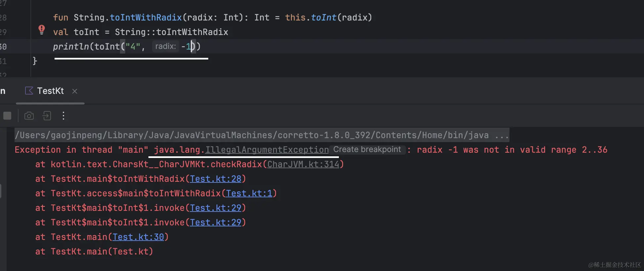Select the TestKt run tab
This screenshot has height=271, width=644.
click(x=50, y=91)
